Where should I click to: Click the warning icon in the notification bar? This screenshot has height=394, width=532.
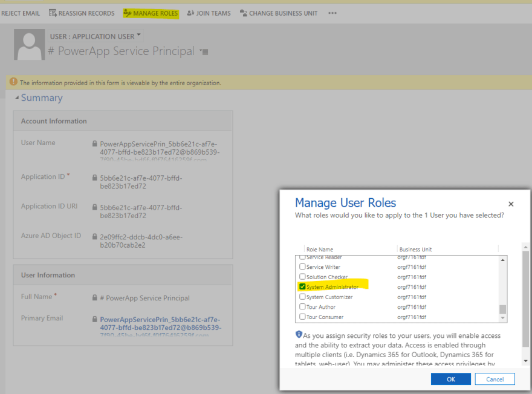(13, 82)
